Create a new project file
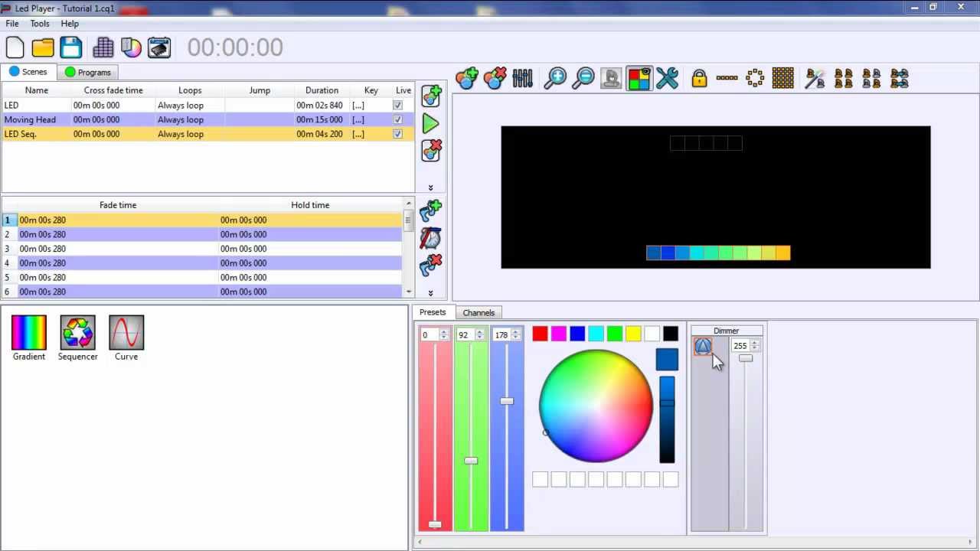Screen dimensions: 980x551 tap(15, 47)
